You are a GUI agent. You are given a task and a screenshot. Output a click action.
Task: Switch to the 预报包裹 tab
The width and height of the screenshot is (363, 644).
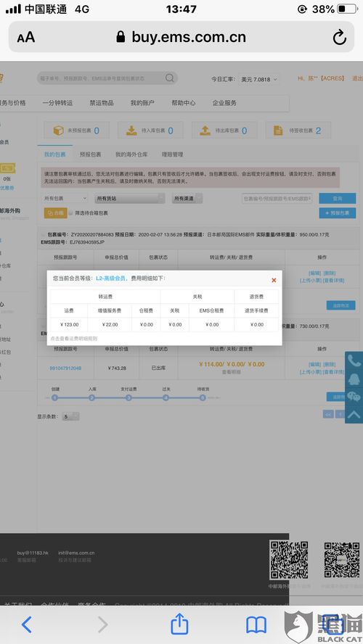point(91,154)
